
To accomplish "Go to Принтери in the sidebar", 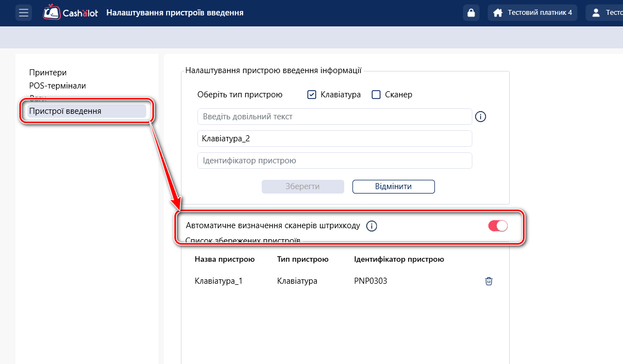I will coord(48,73).
